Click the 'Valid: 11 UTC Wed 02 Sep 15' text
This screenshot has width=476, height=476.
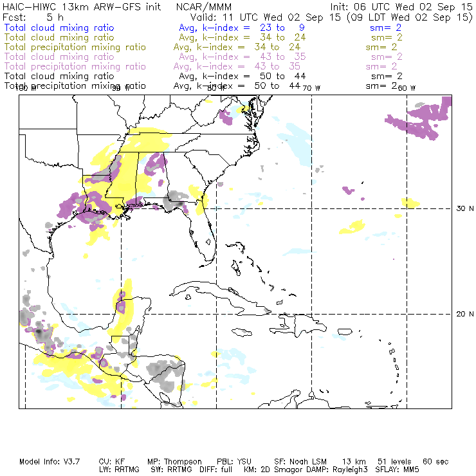(266, 17)
